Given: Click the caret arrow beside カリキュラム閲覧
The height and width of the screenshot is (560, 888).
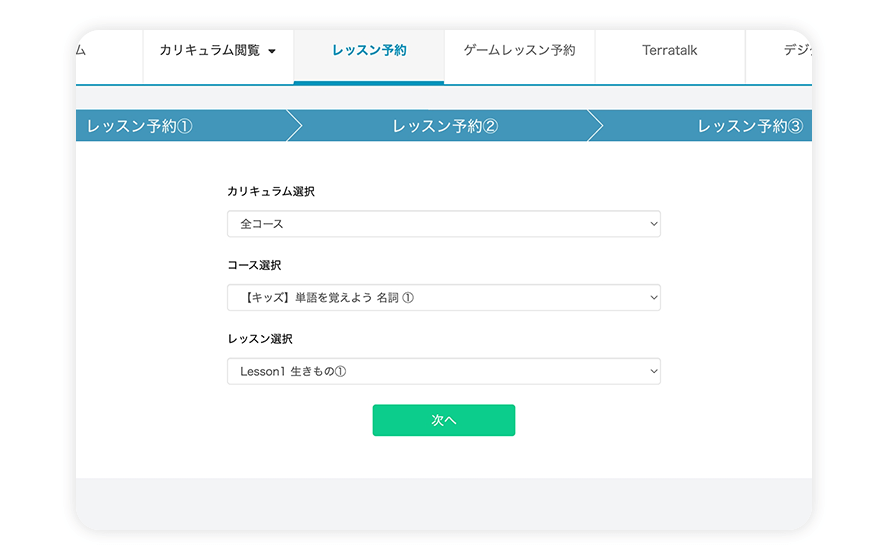Looking at the screenshot, I should (x=272, y=52).
